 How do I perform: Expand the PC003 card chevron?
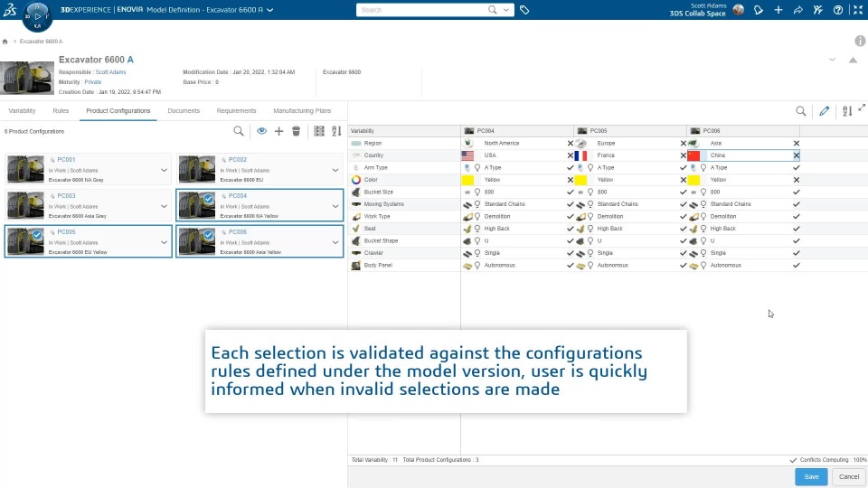(x=164, y=206)
